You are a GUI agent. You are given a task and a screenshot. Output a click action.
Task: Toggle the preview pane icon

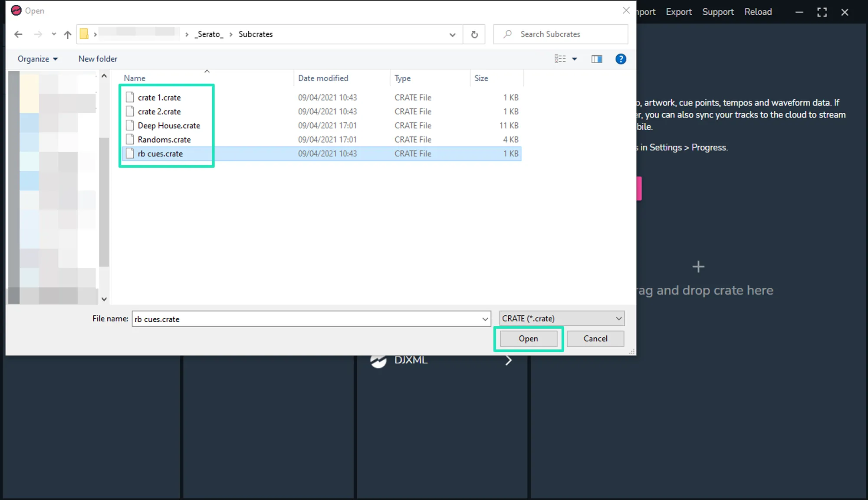point(597,59)
